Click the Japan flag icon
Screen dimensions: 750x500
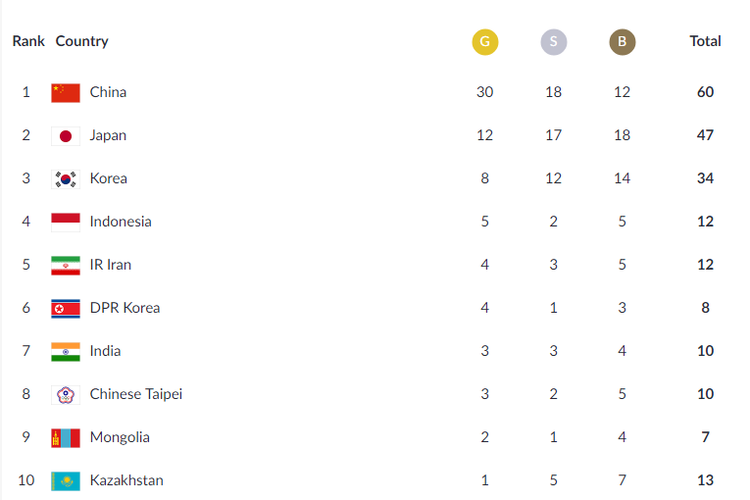(66, 136)
